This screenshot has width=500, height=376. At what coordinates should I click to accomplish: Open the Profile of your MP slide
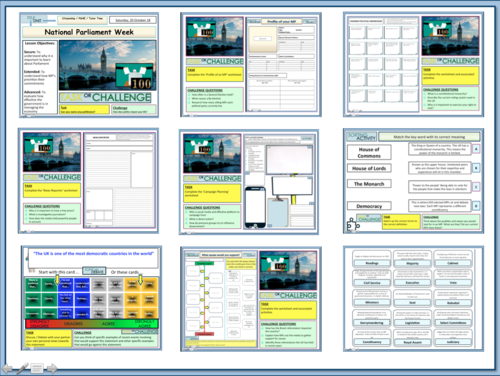tap(251, 65)
